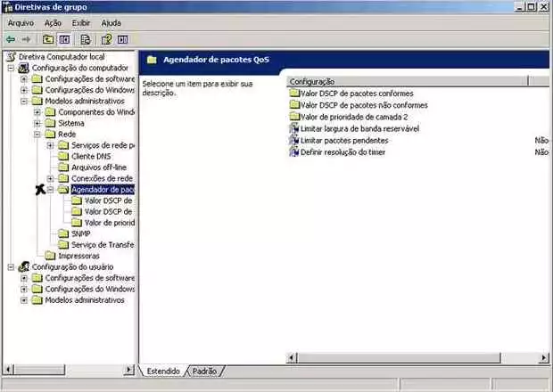
Task: Click the Export list toolbar icon
Action: coord(86,39)
